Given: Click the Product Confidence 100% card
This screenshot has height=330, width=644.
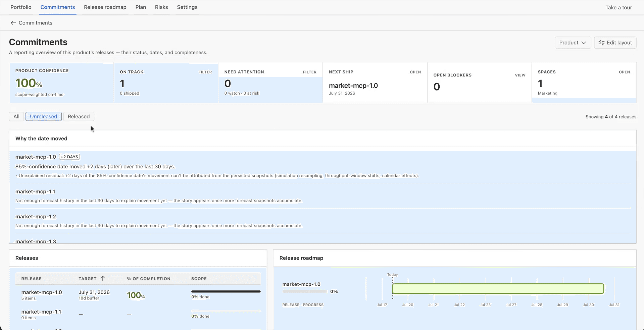Looking at the screenshot, I should click(61, 82).
